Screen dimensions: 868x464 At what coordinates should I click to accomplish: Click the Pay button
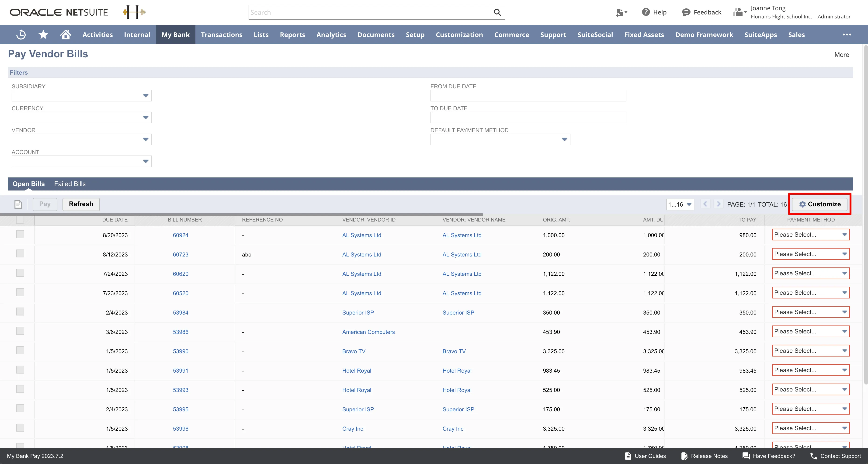45,204
